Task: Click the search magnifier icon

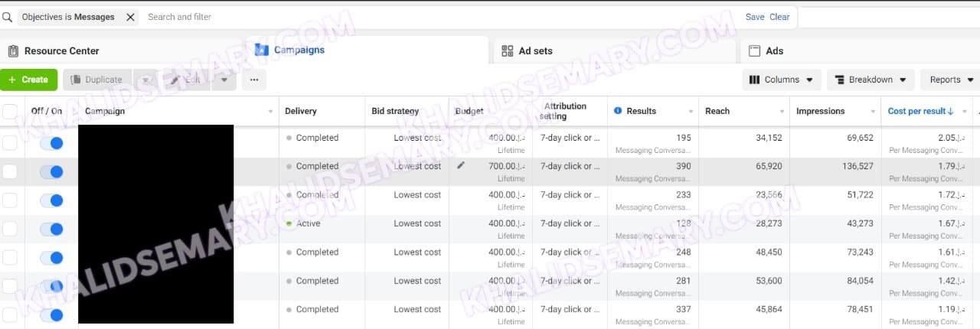Action: click(x=7, y=17)
